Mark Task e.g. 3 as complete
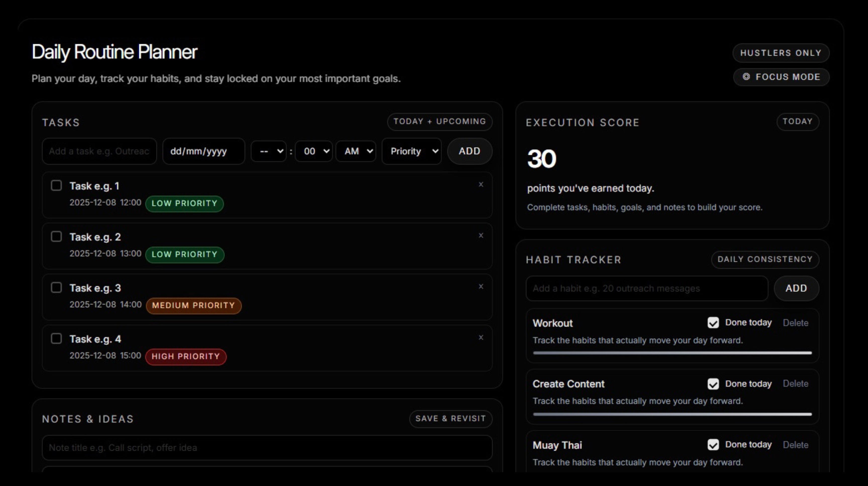The image size is (868, 486). [56, 288]
